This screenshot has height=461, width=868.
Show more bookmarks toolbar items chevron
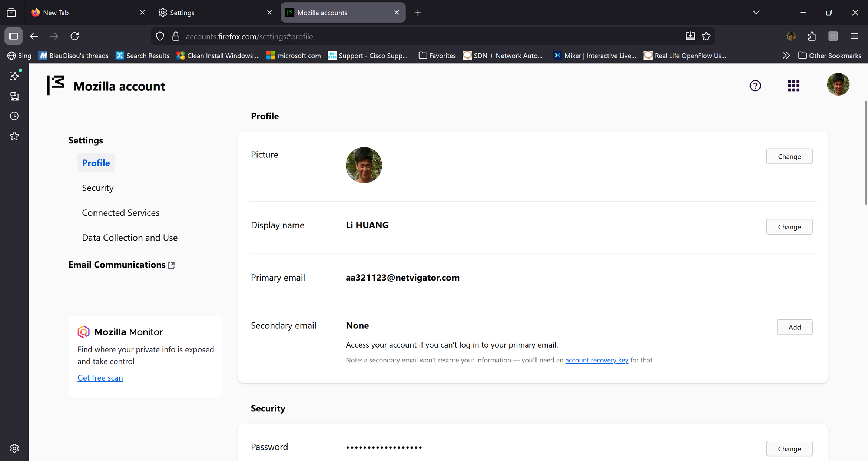pyautogui.click(x=786, y=56)
